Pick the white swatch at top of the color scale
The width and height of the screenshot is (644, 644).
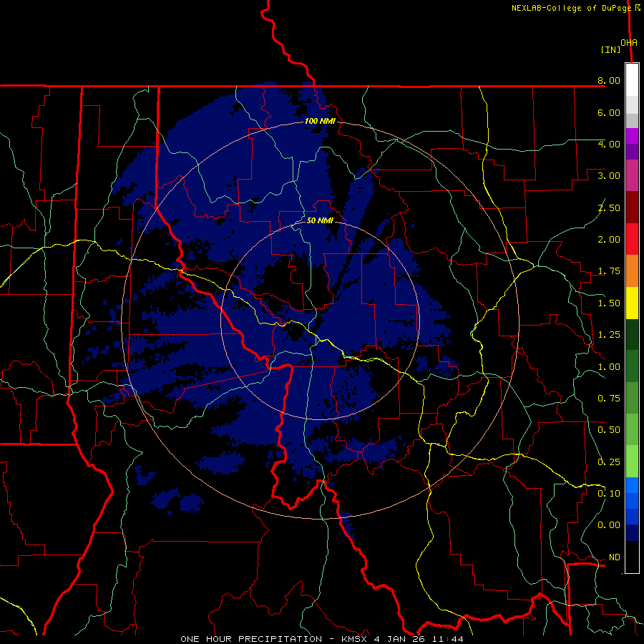pyautogui.click(x=632, y=79)
